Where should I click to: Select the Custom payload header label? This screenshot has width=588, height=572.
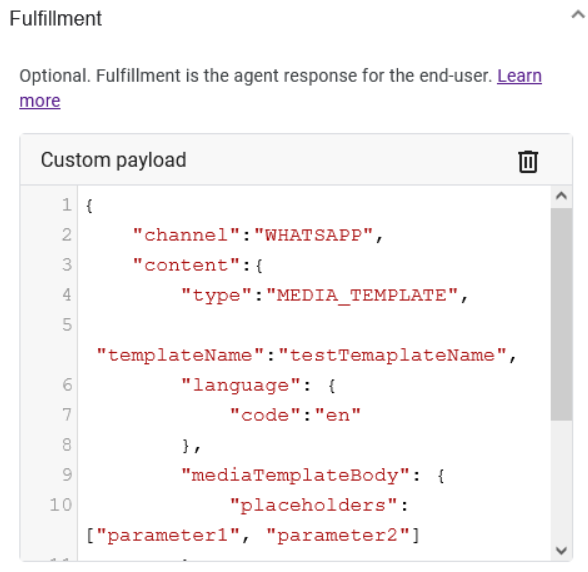(114, 160)
